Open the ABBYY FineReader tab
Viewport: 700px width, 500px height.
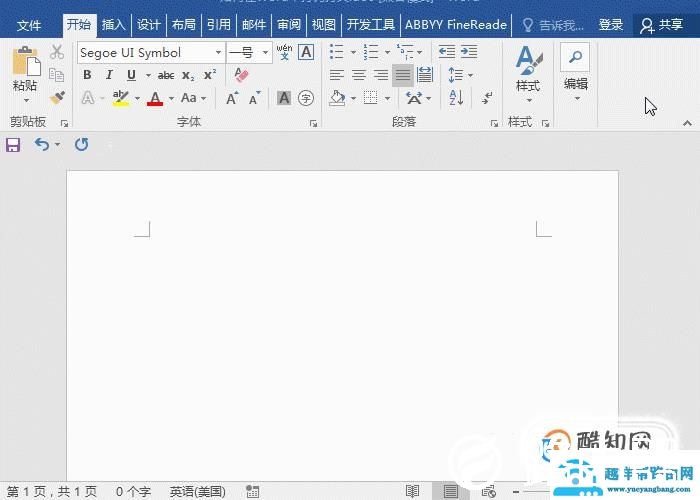(456, 25)
